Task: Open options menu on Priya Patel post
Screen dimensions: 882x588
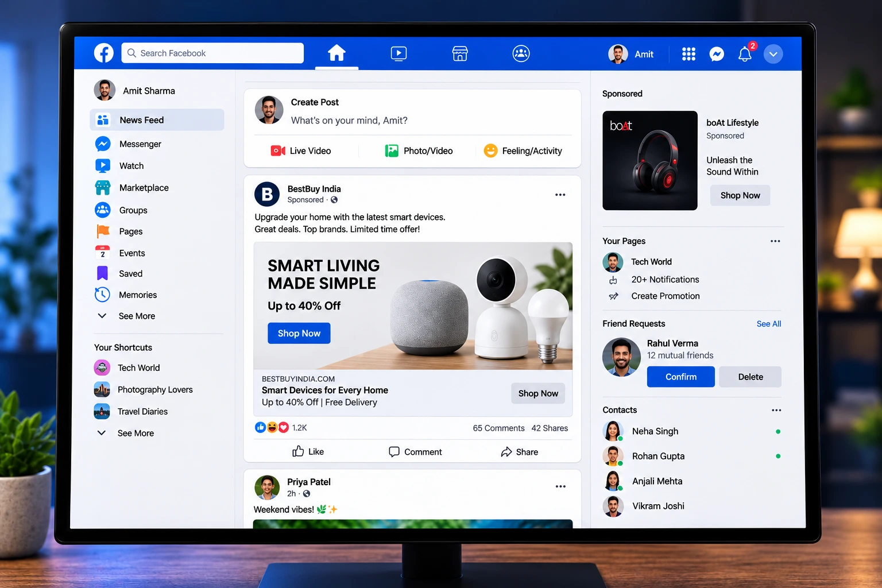Action: (x=560, y=486)
